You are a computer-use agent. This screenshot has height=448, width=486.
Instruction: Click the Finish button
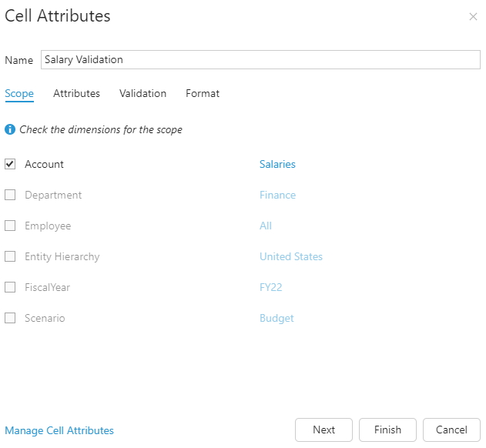point(387,430)
